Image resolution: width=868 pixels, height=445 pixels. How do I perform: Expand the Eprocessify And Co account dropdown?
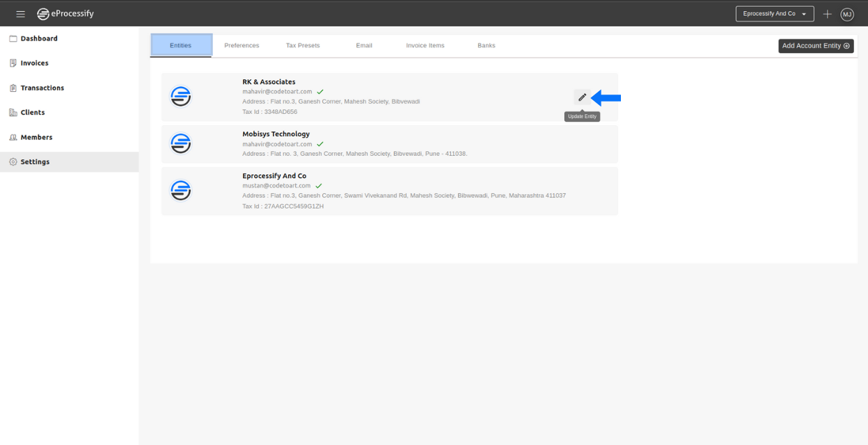pyautogui.click(x=774, y=14)
